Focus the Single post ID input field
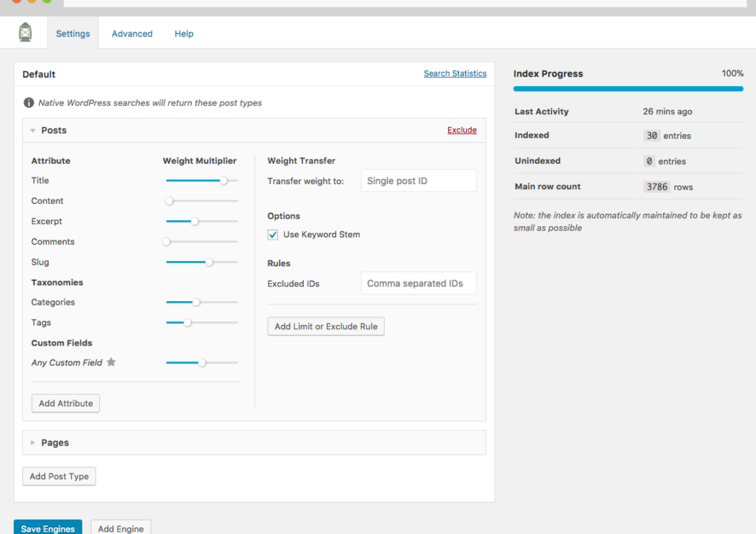 [418, 181]
